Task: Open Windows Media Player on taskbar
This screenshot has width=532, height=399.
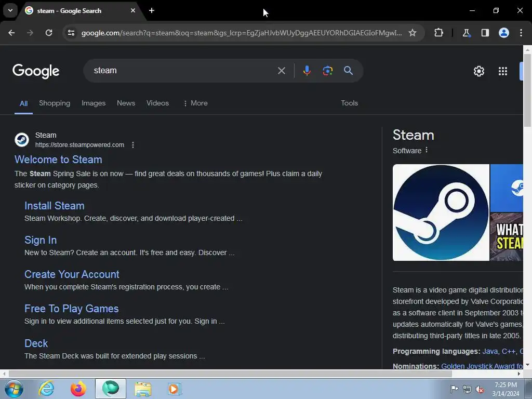Action: (x=175, y=389)
